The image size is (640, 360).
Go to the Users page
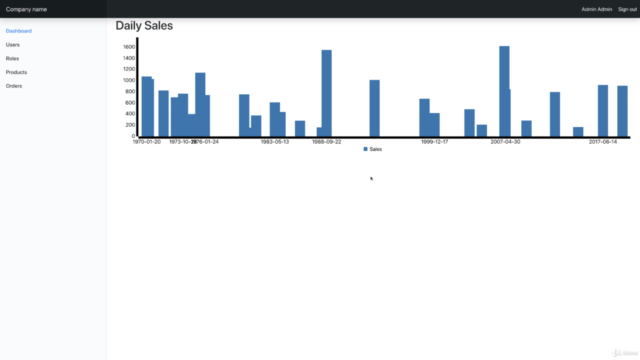(x=13, y=45)
